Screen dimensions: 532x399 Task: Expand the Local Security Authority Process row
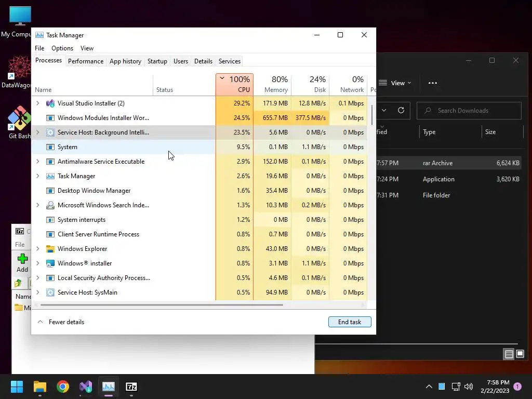tap(37, 278)
